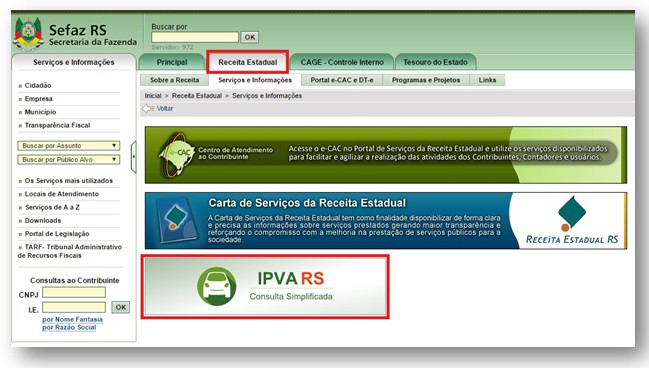
Task: Open the Buscar por Assunto dropdown
Action: pyautogui.click(x=69, y=146)
